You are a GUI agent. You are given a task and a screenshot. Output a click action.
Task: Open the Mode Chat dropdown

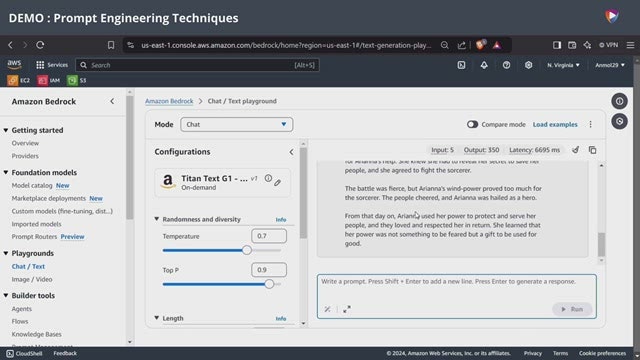click(236, 124)
